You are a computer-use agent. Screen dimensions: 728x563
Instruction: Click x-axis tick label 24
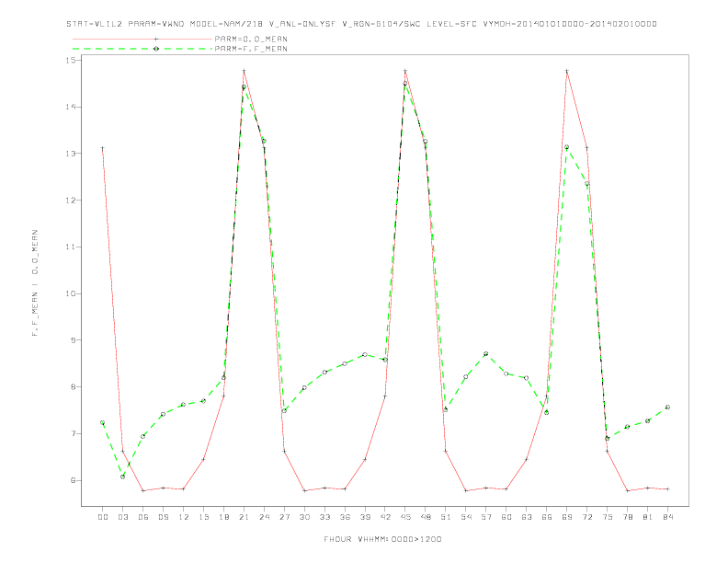point(264,517)
